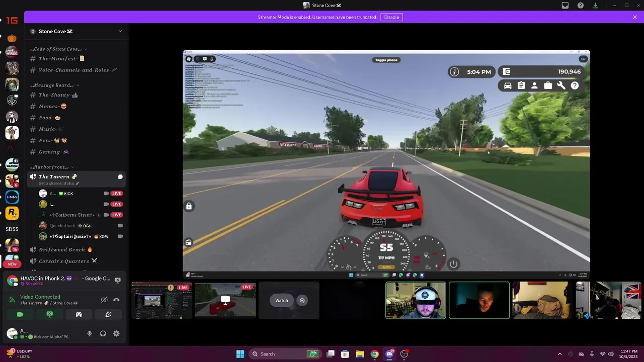The height and width of the screenshot is (362, 644).
Task: Select Sailborne Siren in voice list
Action: 80,215
